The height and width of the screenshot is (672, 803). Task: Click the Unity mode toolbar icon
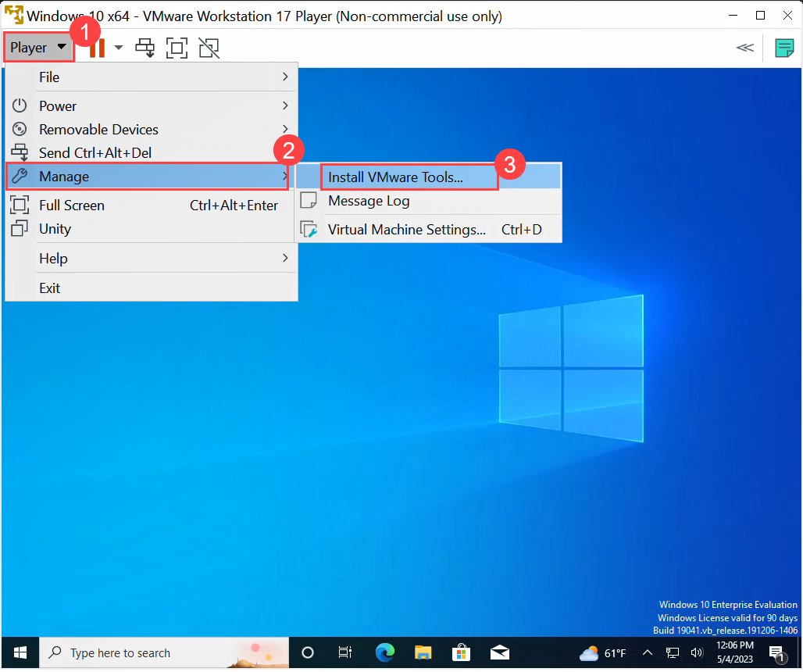pos(209,48)
